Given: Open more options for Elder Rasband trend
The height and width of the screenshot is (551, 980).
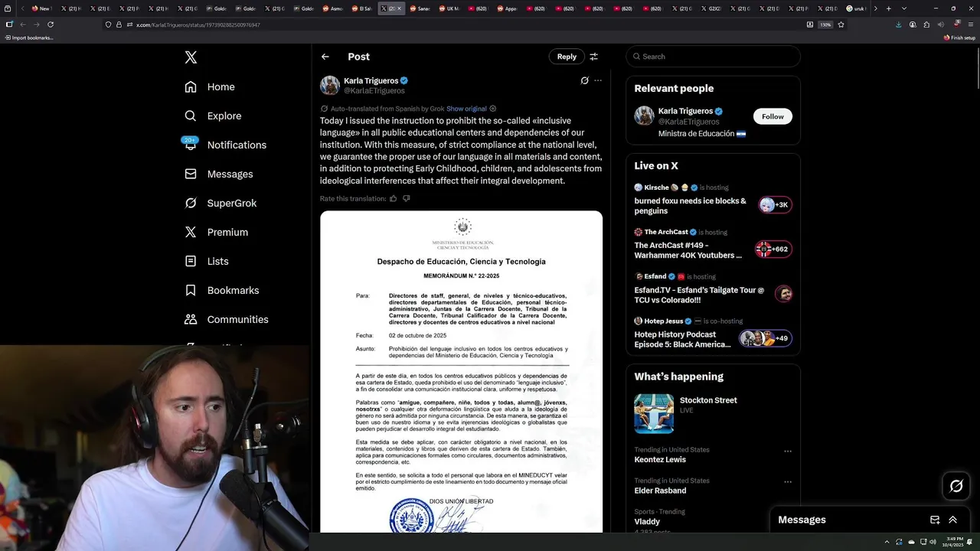Looking at the screenshot, I should tap(788, 482).
